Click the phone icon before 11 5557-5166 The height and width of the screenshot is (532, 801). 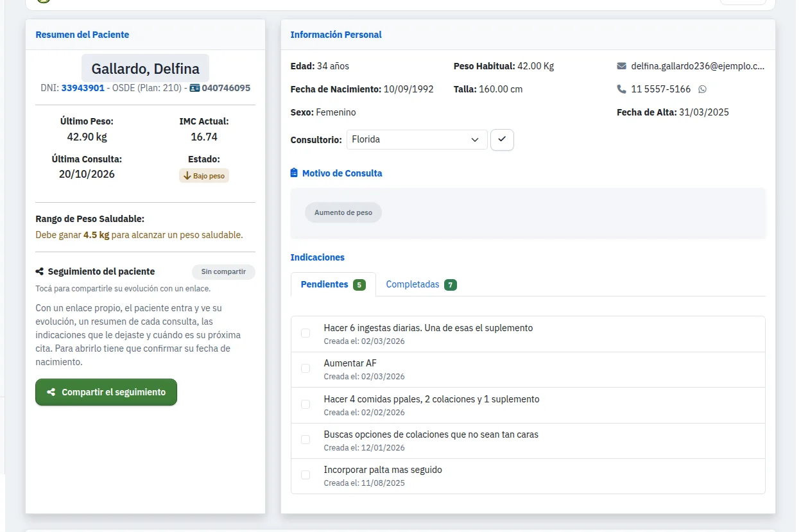pos(621,89)
